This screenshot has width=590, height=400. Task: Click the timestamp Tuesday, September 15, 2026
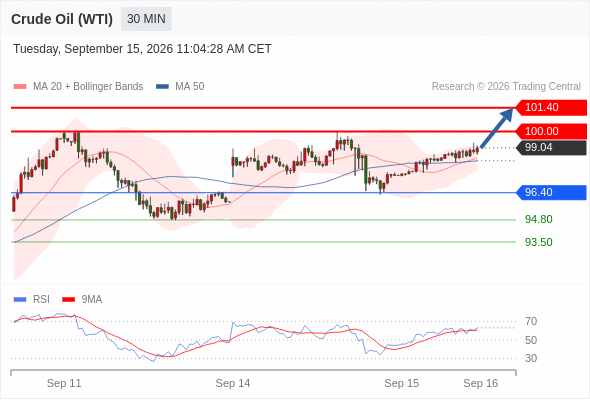pyautogui.click(x=142, y=49)
